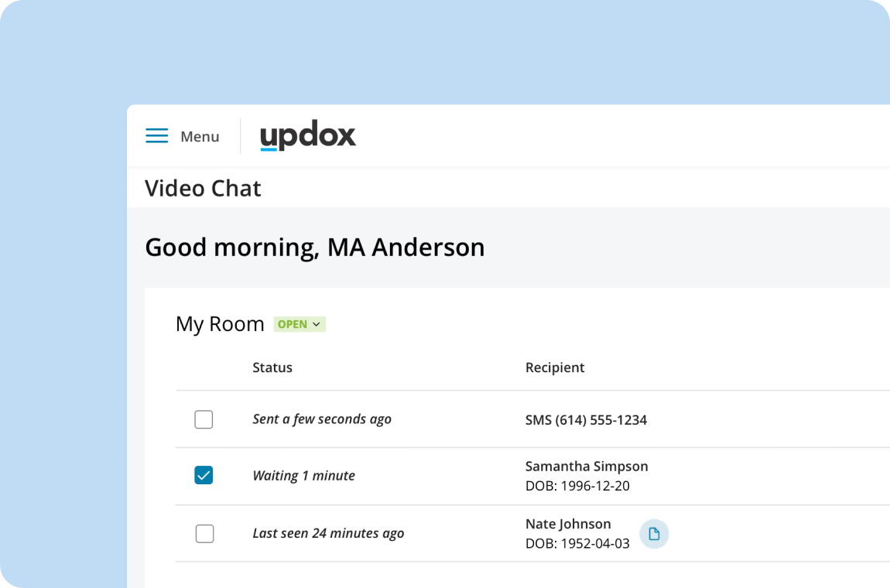Sort by the Status column header
The width and height of the screenshot is (890, 588).
click(272, 367)
